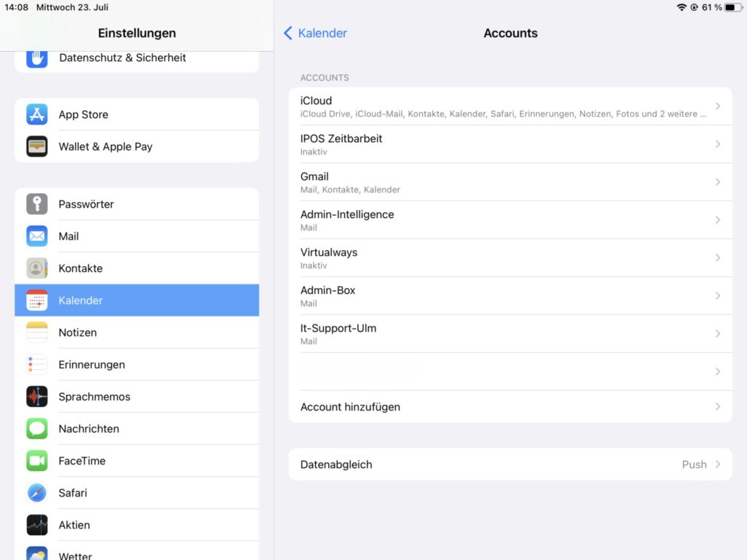Tap the 14:08 clock in status bar
The height and width of the screenshot is (560, 747).
[16, 7]
